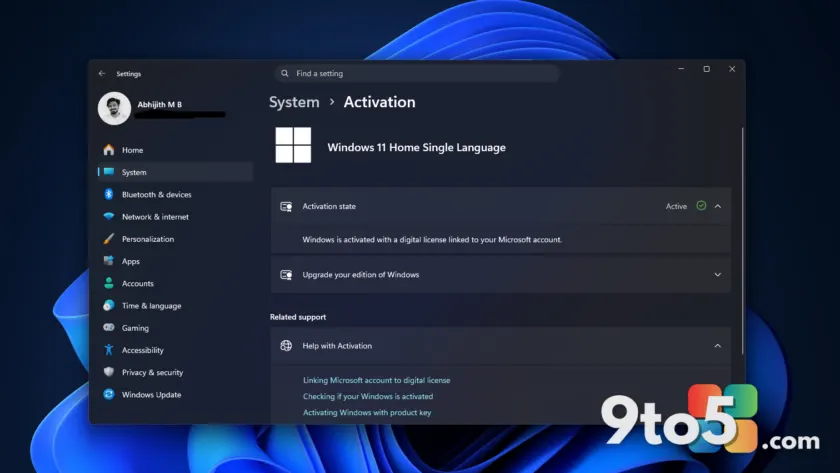Minimize the Settings window
Viewport: 840px width, 473px height.
pyautogui.click(x=681, y=69)
